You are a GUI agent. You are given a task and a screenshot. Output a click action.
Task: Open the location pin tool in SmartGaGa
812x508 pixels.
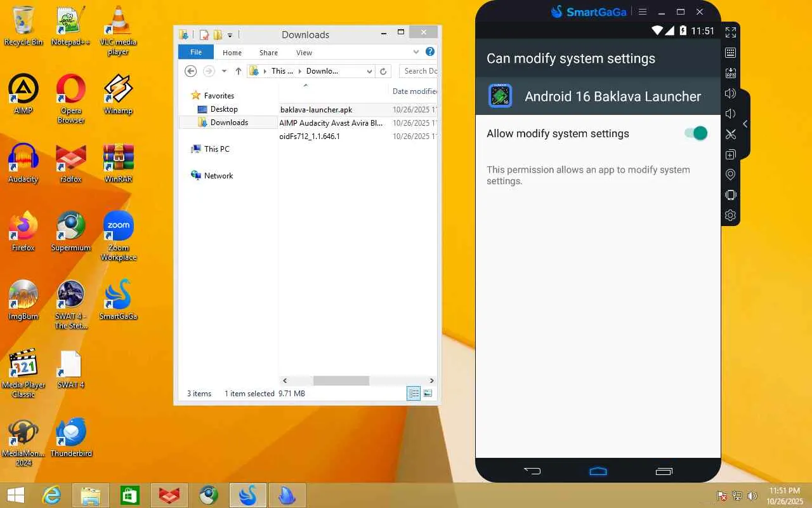coord(730,175)
